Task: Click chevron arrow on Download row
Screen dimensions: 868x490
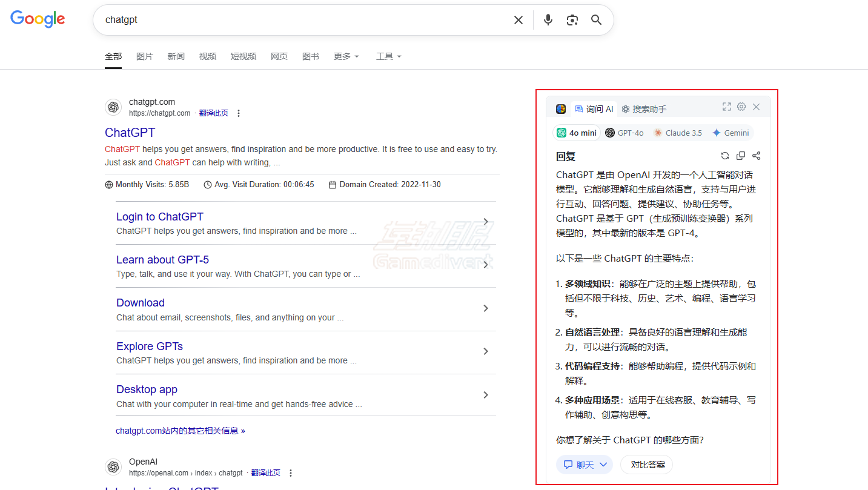Action: point(486,308)
